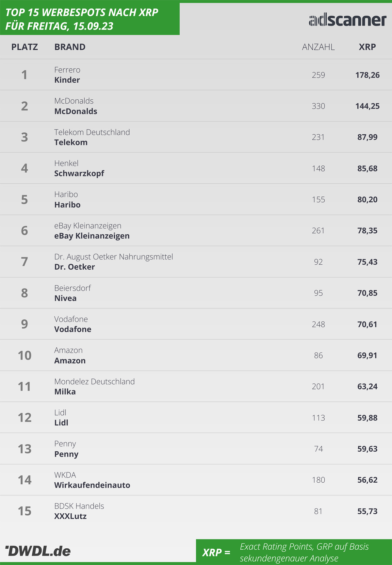Click the Milka brand name

point(65,391)
